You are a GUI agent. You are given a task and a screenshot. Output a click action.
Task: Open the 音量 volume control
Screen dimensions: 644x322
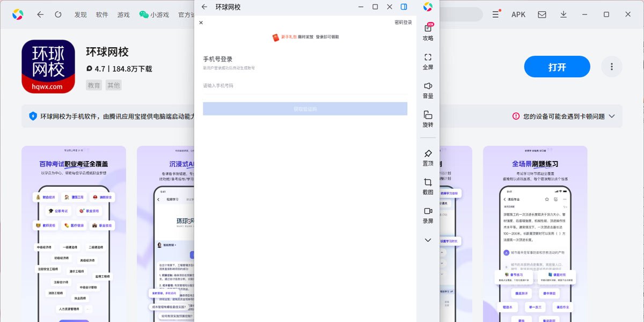428,90
